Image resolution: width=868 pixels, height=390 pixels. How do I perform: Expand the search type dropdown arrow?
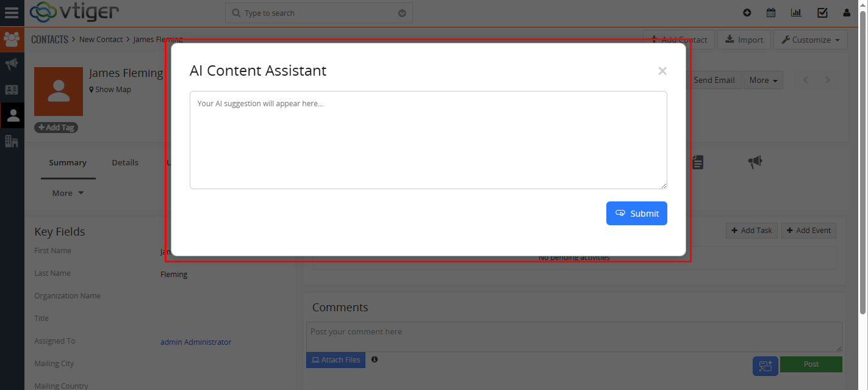[402, 13]
